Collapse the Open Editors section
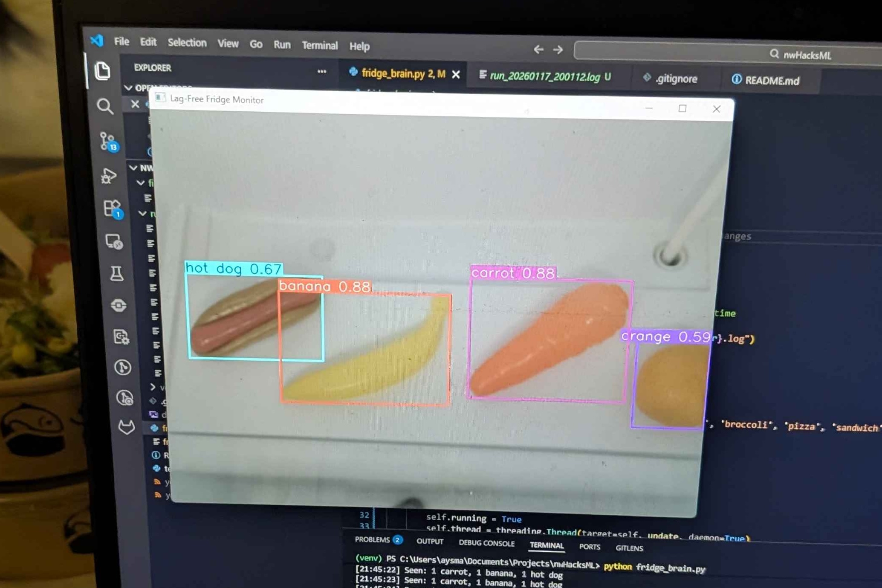The image size is (882, 588). [x=128, y=88]
